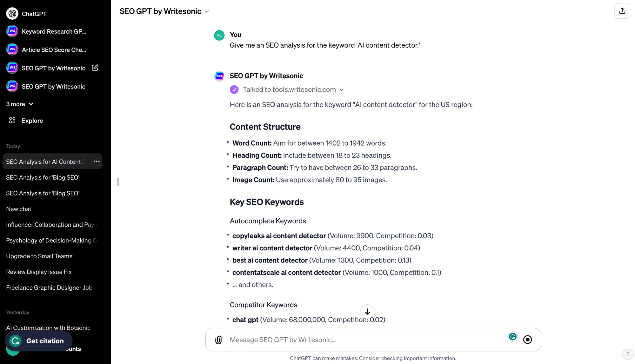Select the Keyword Research GPT icon in sidebar
Image resolution: width=635 pixels, height=364 pixels.
coord(12,31)
